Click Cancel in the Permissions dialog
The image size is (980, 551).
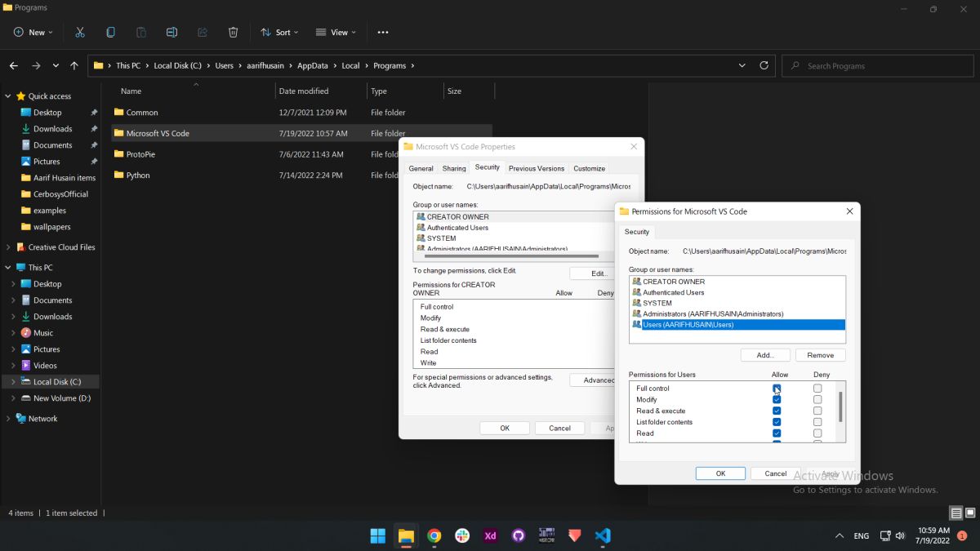coord(775,473)
